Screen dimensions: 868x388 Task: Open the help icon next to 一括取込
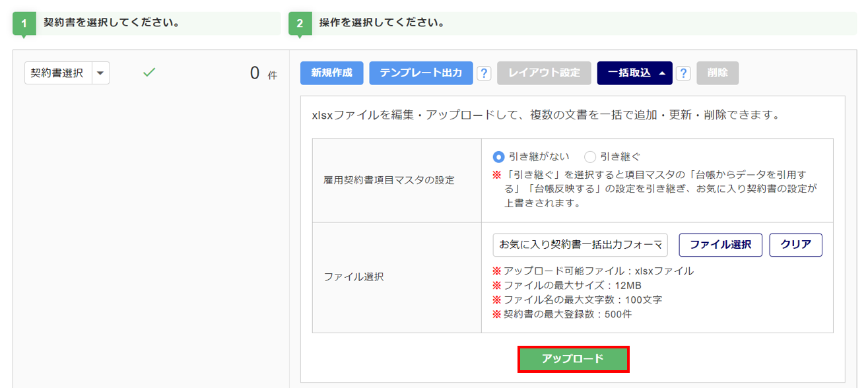[x=684, y=73]
